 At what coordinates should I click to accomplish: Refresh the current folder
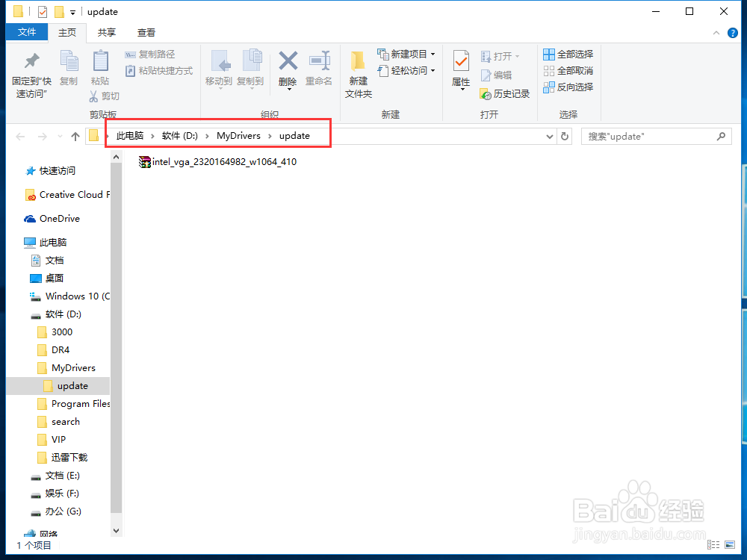[x=565, y=137]
